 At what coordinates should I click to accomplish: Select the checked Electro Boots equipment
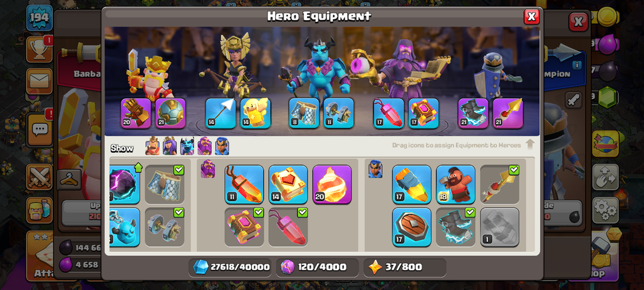click(455, 227)
